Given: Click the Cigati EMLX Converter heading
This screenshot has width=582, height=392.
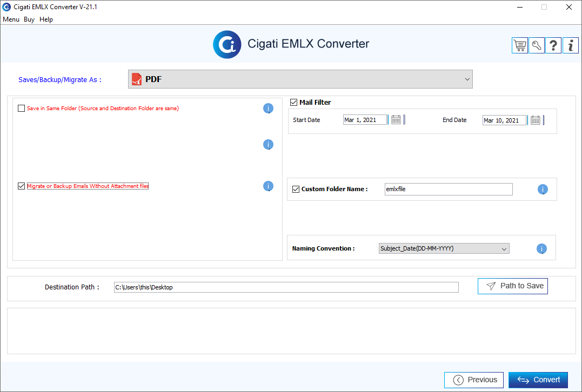Looking at the screenshot, I should tap(309, 44).
